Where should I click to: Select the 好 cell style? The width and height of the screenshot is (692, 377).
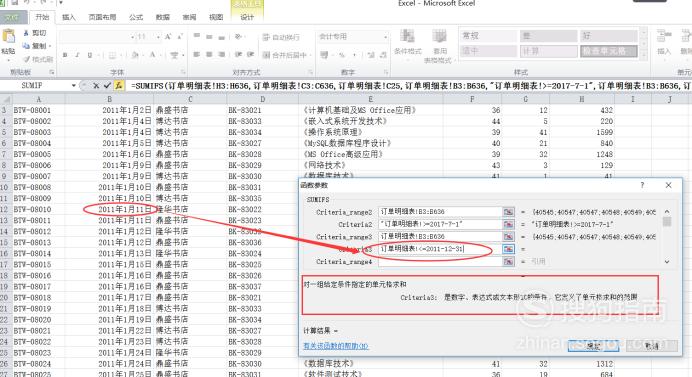click(x=609, y=36)
